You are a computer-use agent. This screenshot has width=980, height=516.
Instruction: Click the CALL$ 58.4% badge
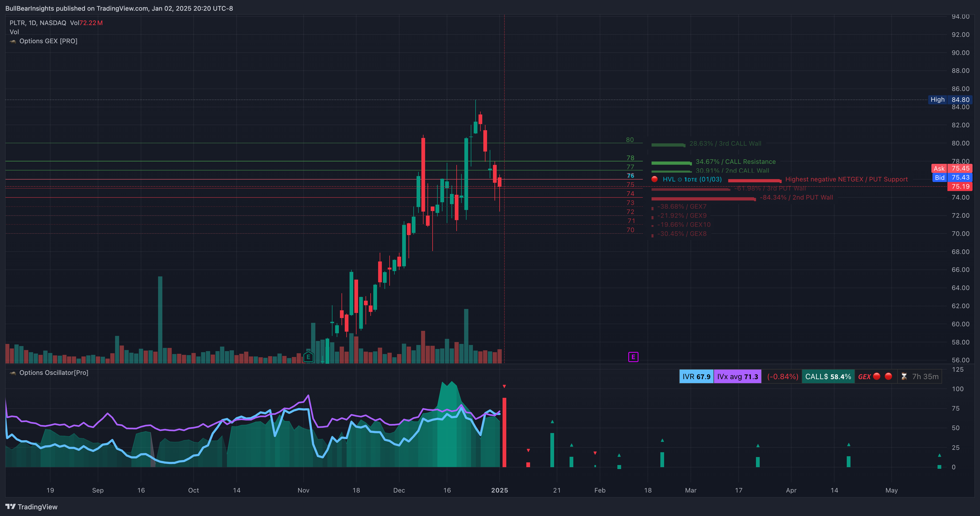(x=828, y=376)
